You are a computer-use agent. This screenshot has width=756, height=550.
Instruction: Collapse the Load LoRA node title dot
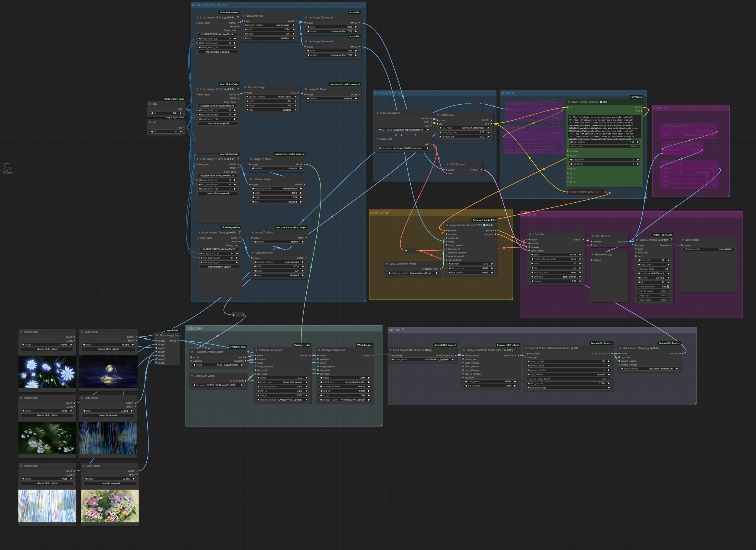438,115
